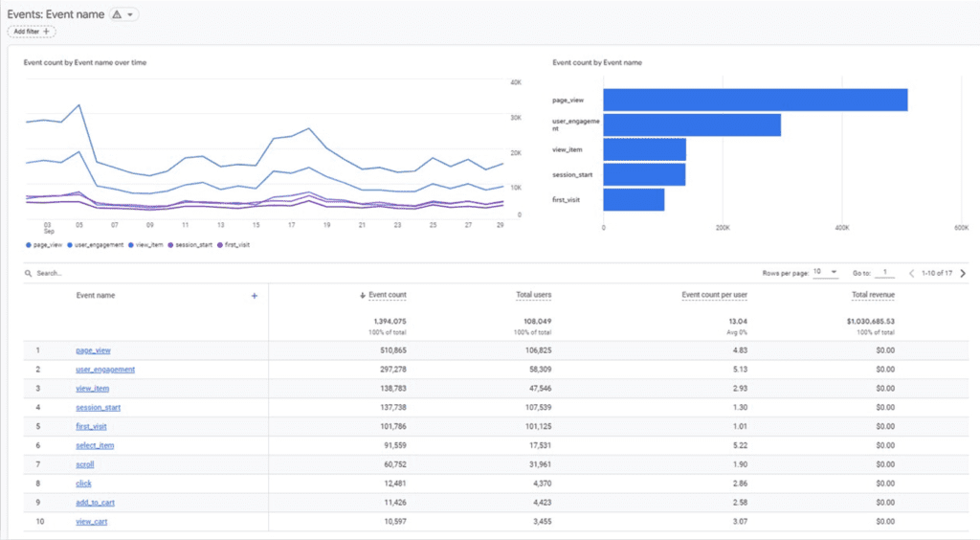The image size is (980, 540).
Task: Click the Event name column header
Action: click(x=96, y=295)
